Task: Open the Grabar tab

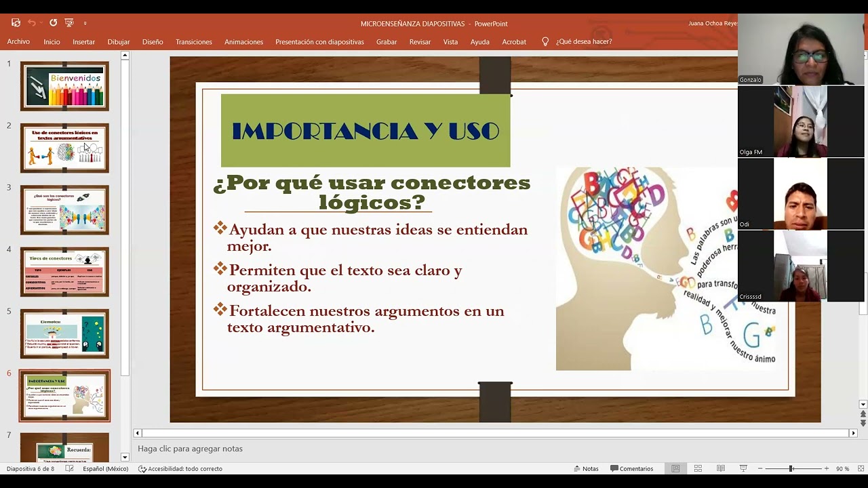Action: [x=387, y=41]
